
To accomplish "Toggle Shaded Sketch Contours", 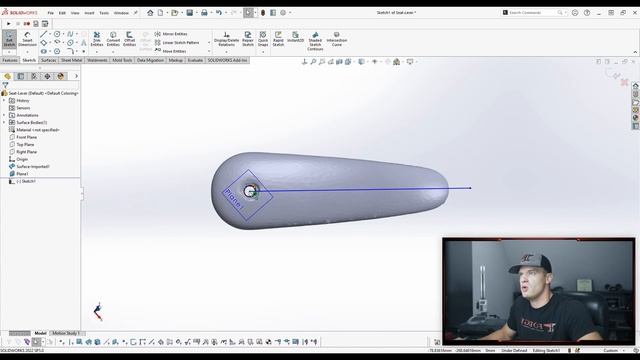I will (x=315, y=40).
